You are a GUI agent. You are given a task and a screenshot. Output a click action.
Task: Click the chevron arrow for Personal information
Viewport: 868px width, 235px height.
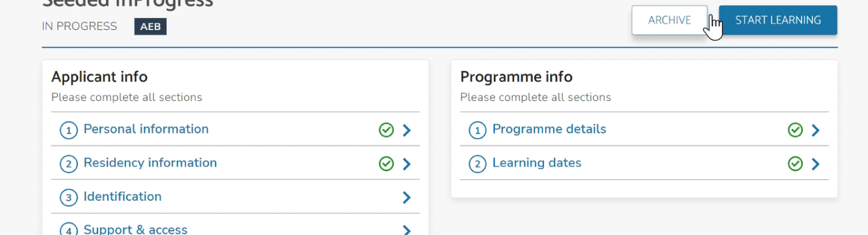click(x=406, y=130)
